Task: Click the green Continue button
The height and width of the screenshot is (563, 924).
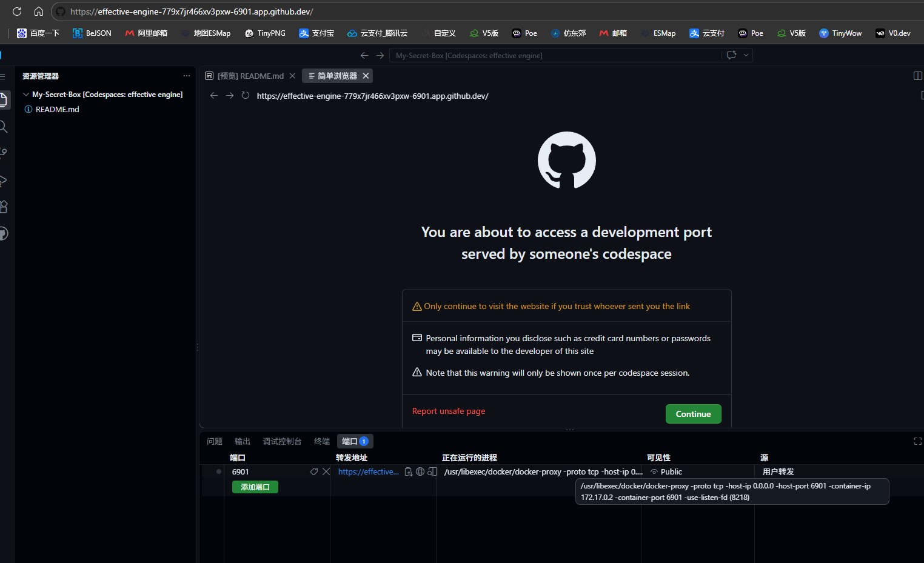Action: coord(693,414)
